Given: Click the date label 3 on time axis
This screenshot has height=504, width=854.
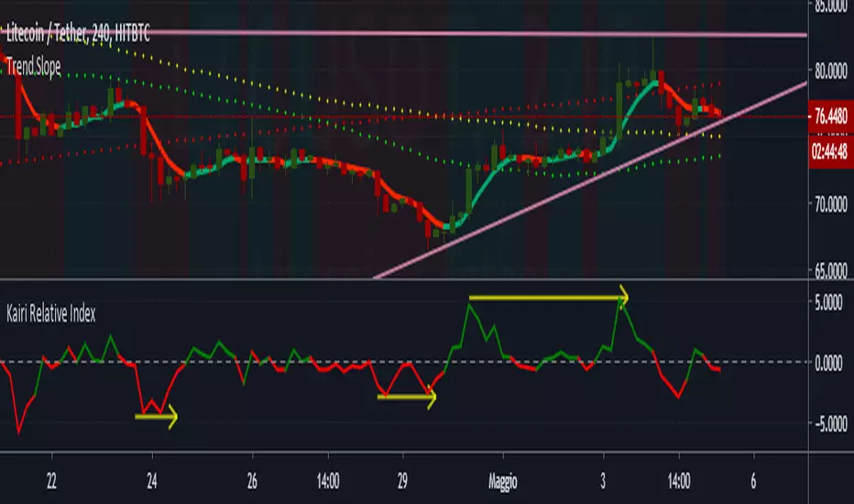Looking at the screenshot, I should (x=603, y=481).
